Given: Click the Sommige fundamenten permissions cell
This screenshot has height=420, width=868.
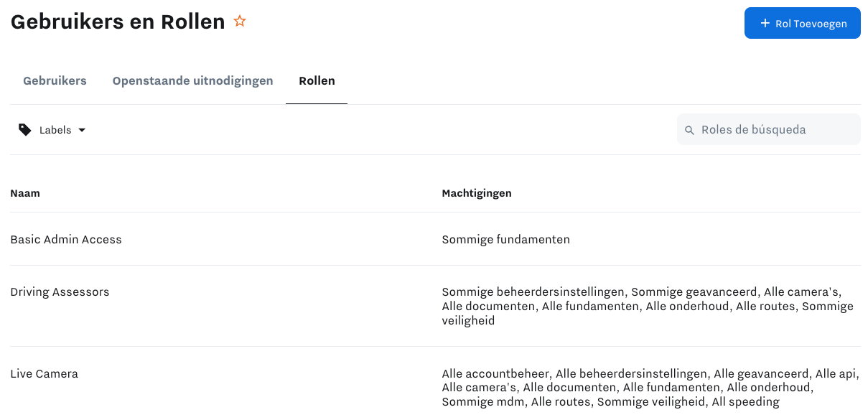Looking at the screenshot, I should coord(505,240).
